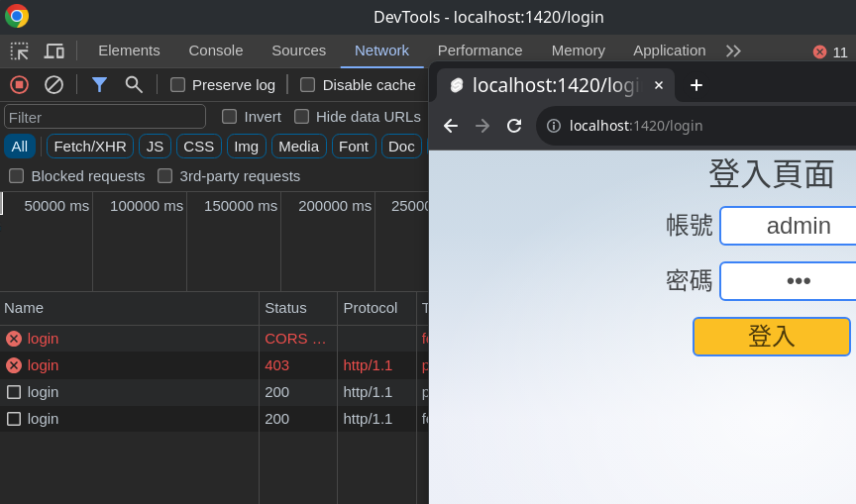Go back in browser history
The height and width of the screenshot is (504, 856).
point(451,126)
